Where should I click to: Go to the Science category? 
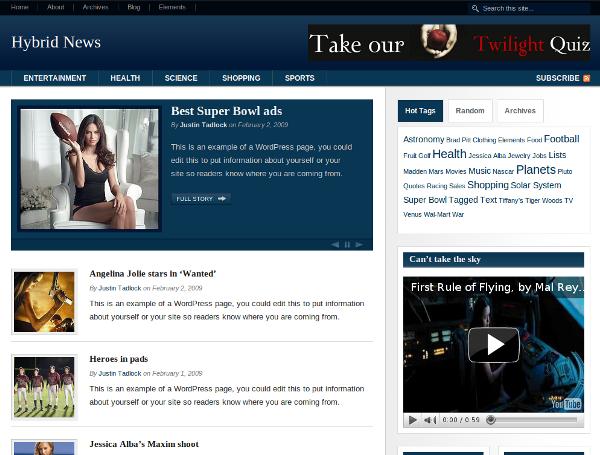pyautogui.click(x=181, y=78)
